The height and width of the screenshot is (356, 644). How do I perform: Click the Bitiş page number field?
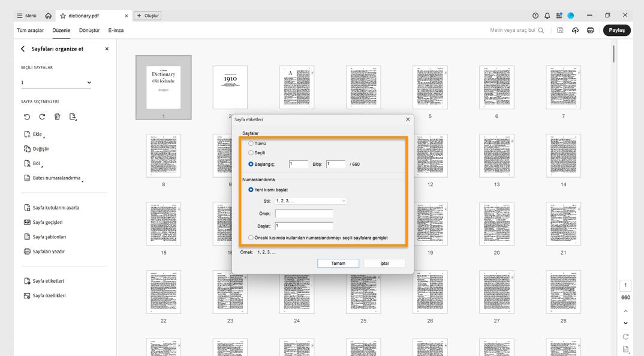(336, 164)
